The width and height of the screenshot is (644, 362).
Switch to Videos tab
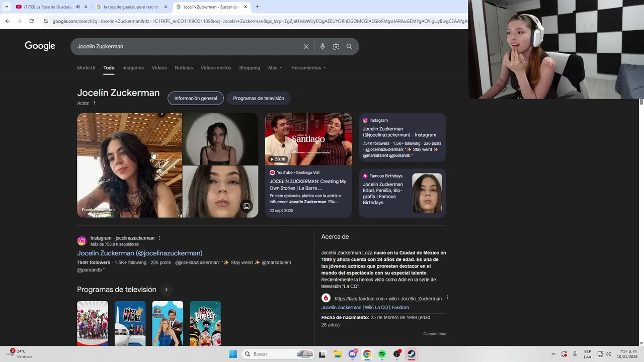(159, 68)
